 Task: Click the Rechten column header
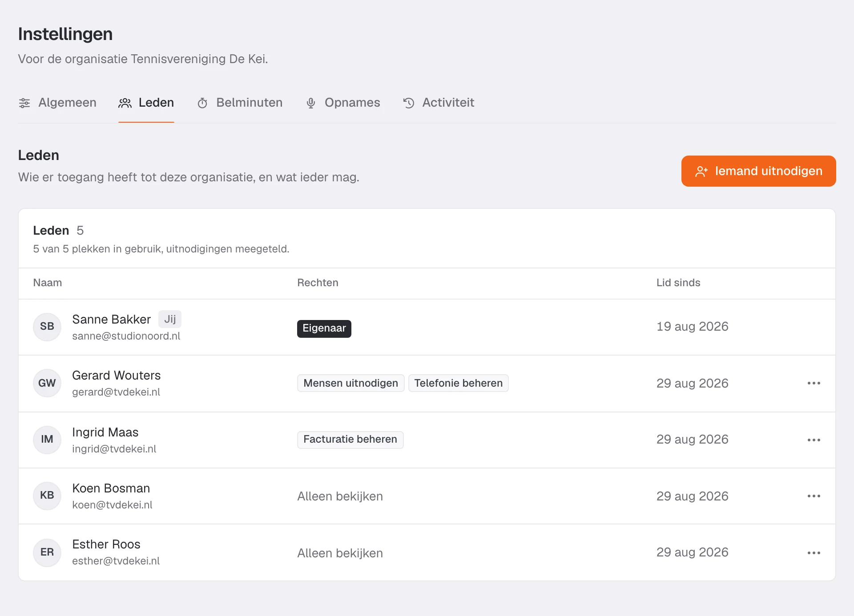click(x=318, y=283)
